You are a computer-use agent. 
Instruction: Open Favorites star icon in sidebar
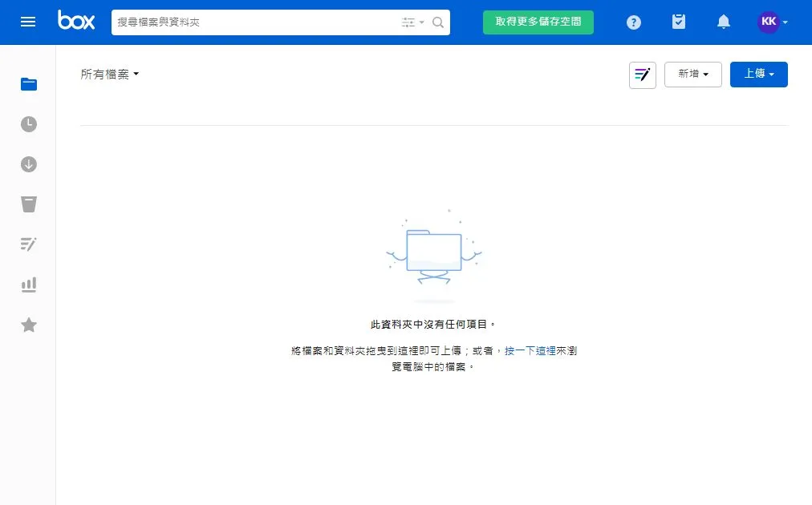[28, 325]
